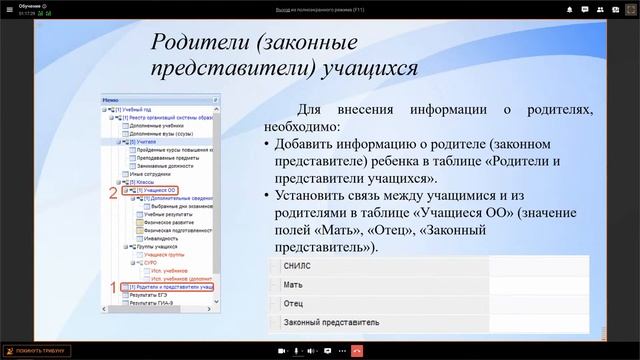Open the chat messages panel icon
The width and height of the screenshot is (640, 360).
(585, 9)
